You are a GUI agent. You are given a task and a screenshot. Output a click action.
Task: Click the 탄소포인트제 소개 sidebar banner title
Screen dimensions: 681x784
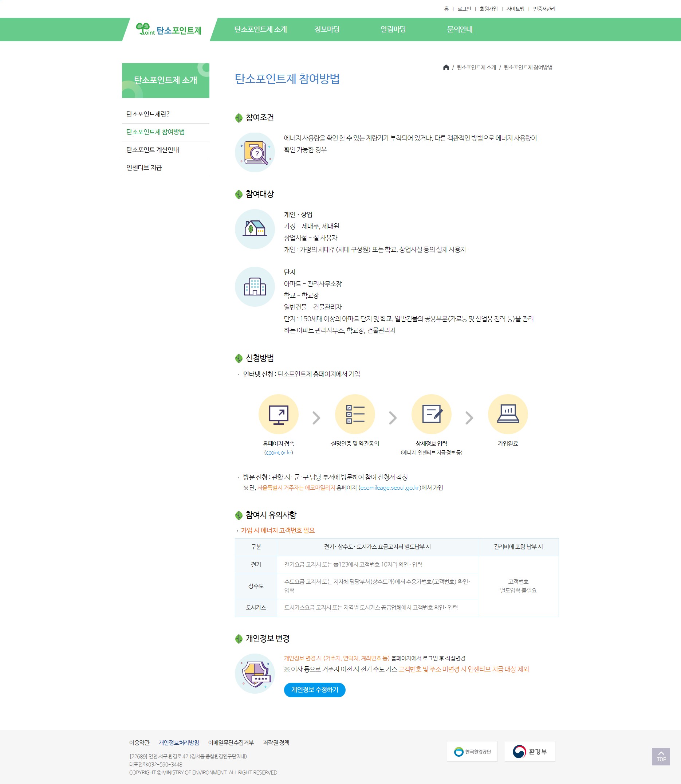pos(165,80)
